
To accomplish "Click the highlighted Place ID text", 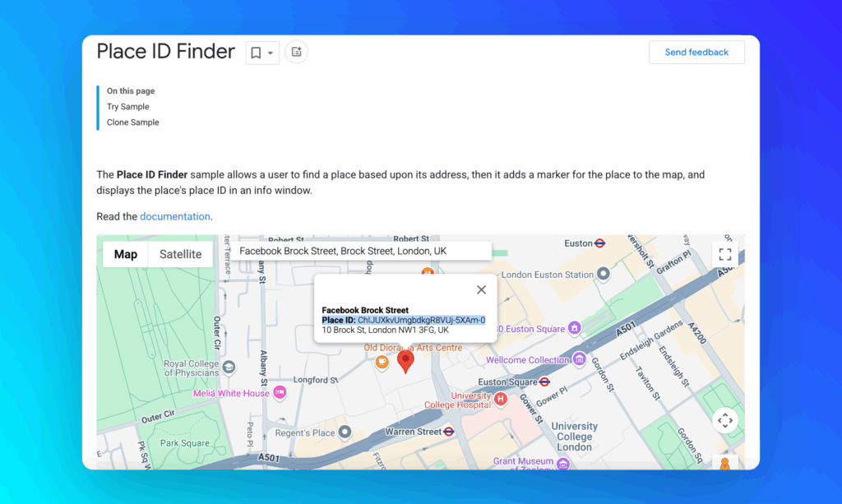I will coord(403,320).
